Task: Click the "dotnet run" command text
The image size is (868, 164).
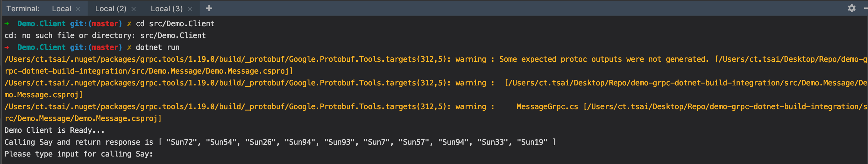Action: click(157, 47)
